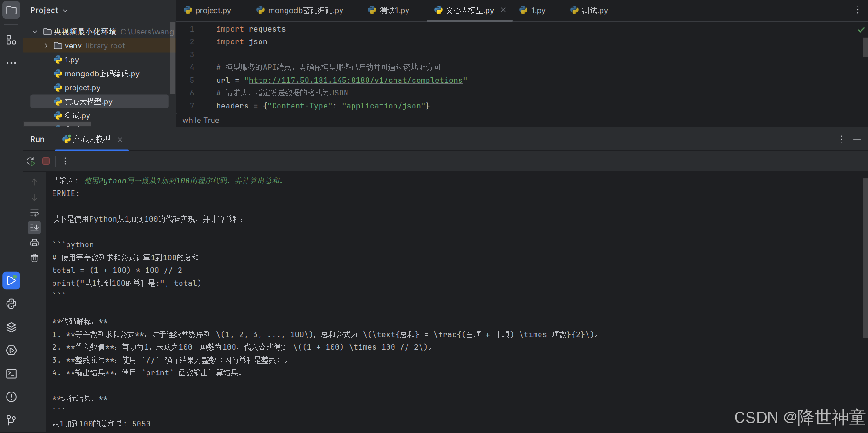Open the Run tool window icon

(x=11, y=280)
